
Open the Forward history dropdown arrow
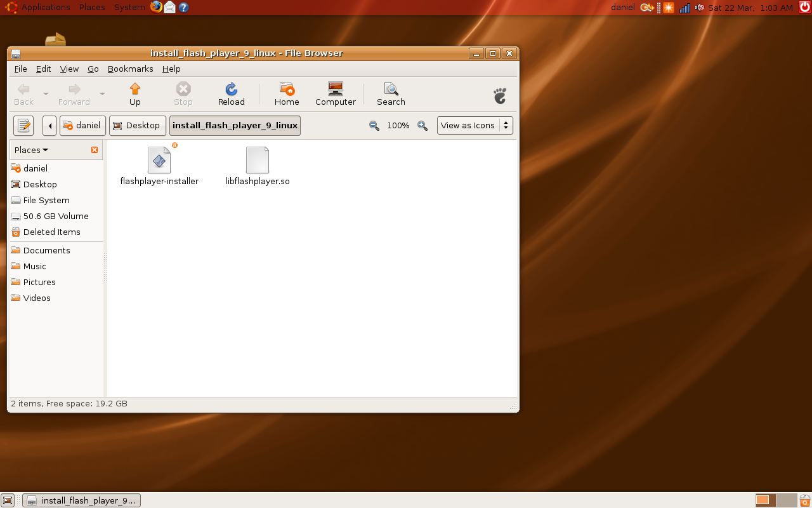coord(102,93)
